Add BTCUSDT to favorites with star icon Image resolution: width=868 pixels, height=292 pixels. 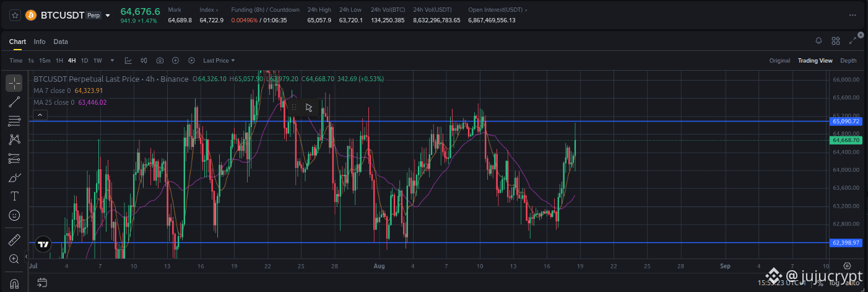point(15,15)
